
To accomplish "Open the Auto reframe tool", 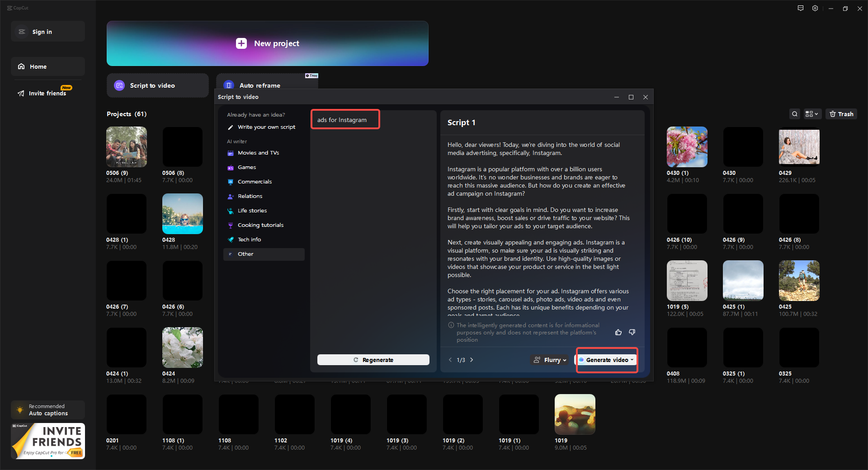I will [260, 85].
